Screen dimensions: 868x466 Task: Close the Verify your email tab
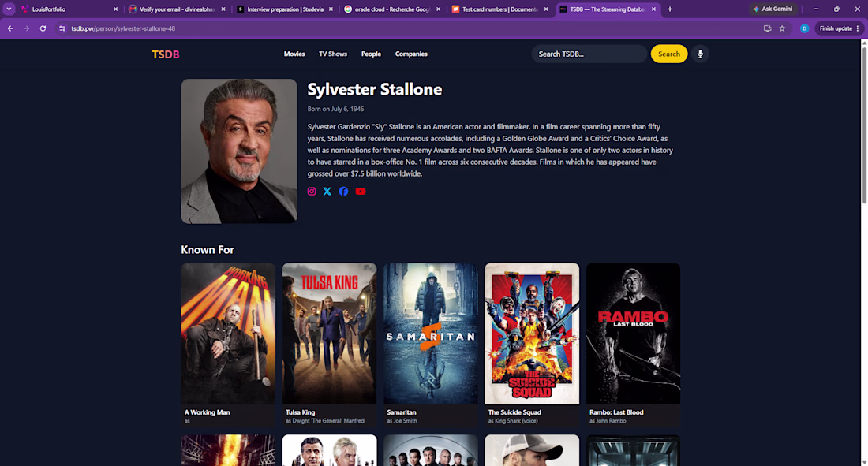pos(223,9)
